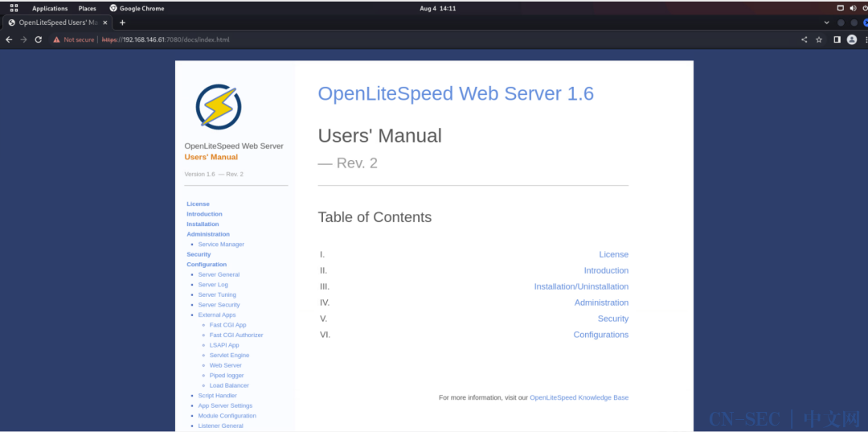Select the OpenLiteSpeed Users' Manual tab

click(x=58, y=23)
